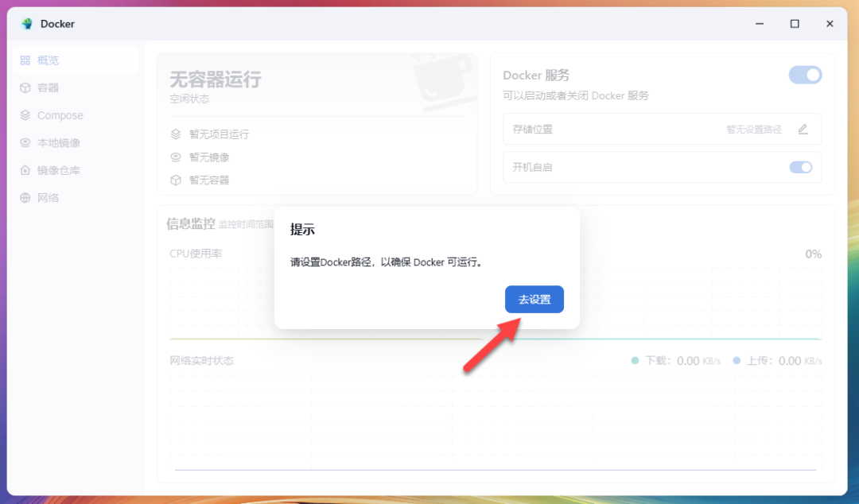Toggle the 开机自启 switch
The image size is (859, 504).
click(800, 167)
